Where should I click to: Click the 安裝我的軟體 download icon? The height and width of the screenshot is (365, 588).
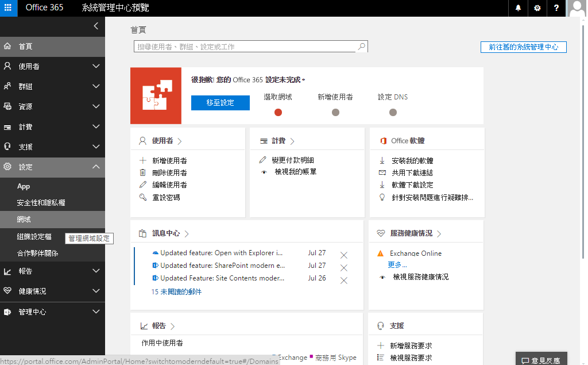click(x=382, y=161)
